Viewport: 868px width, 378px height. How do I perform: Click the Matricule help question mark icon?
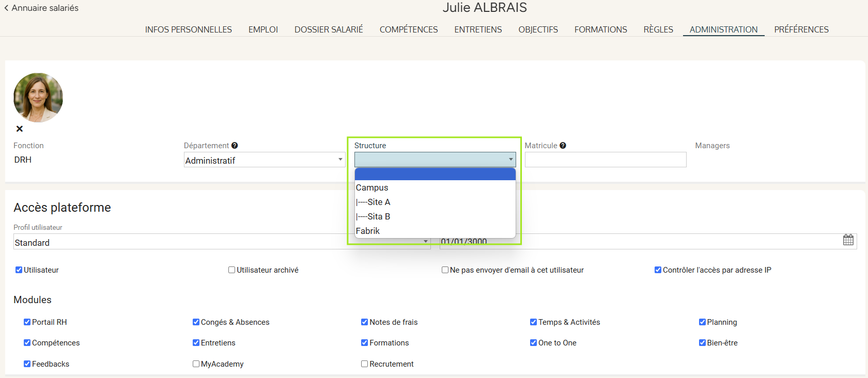point(563,146)
